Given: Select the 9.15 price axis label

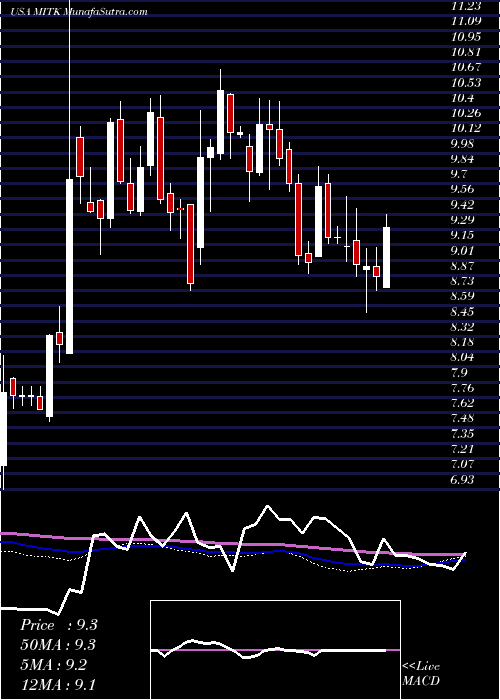Looking at the screenshot, I should 463,235.
